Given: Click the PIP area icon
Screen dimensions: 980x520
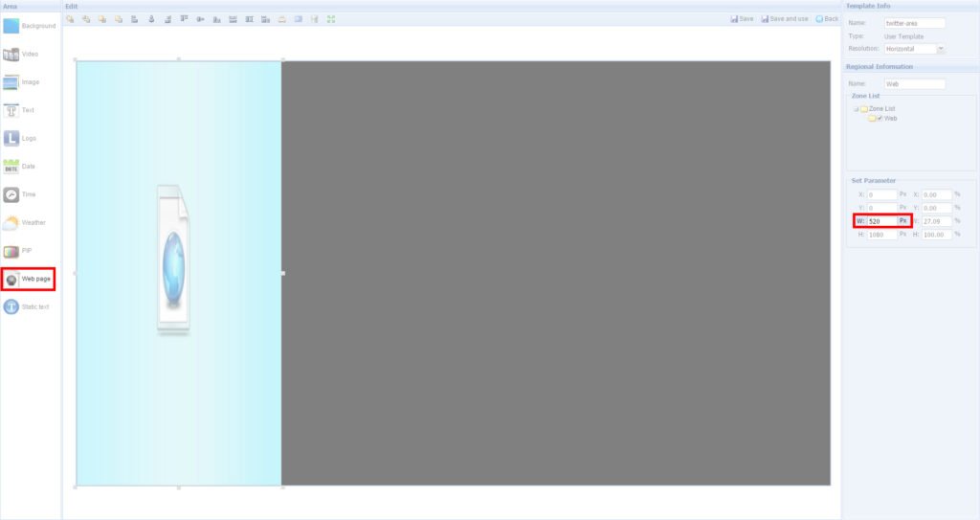Looking at the screenshot, I should [x=28, y=251].
